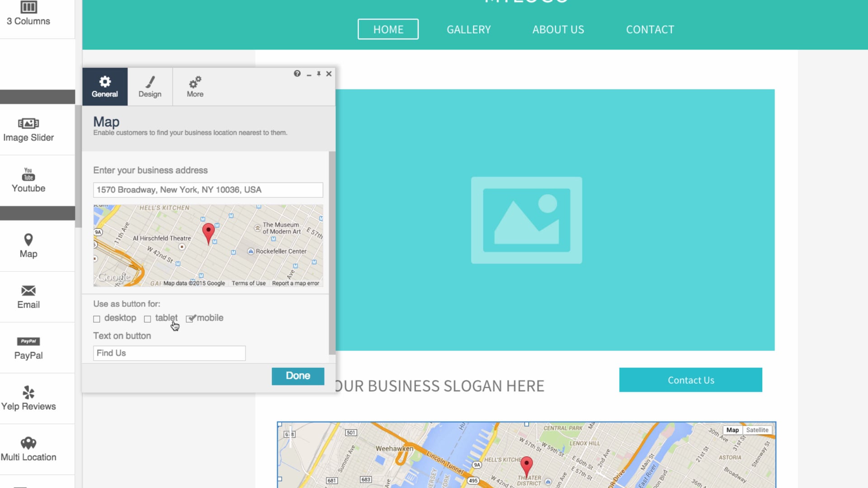The height and width of the screenshot is (488, 868).
Task: Click the Done button
Action: pyautogui.click(x=298, y=376)
